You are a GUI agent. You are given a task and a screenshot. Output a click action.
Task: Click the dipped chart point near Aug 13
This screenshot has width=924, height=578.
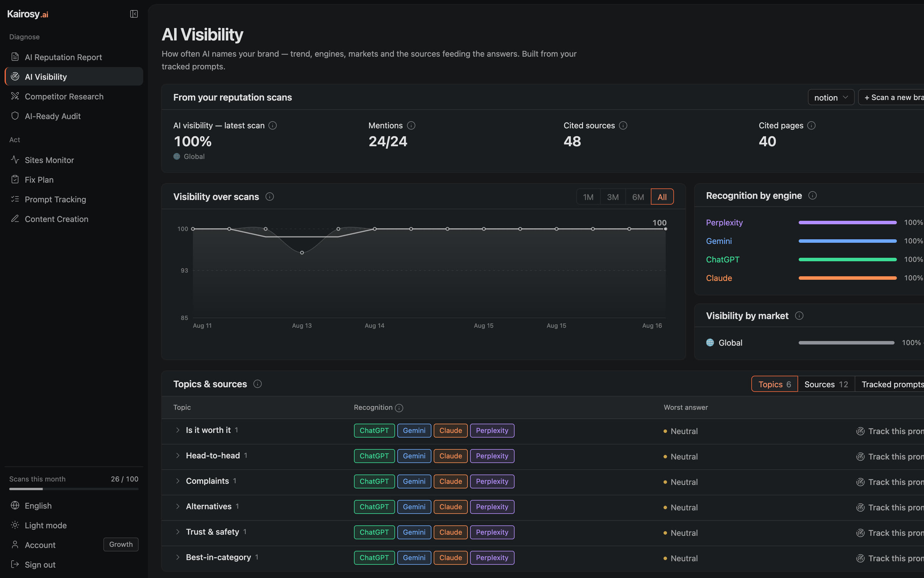302,253
